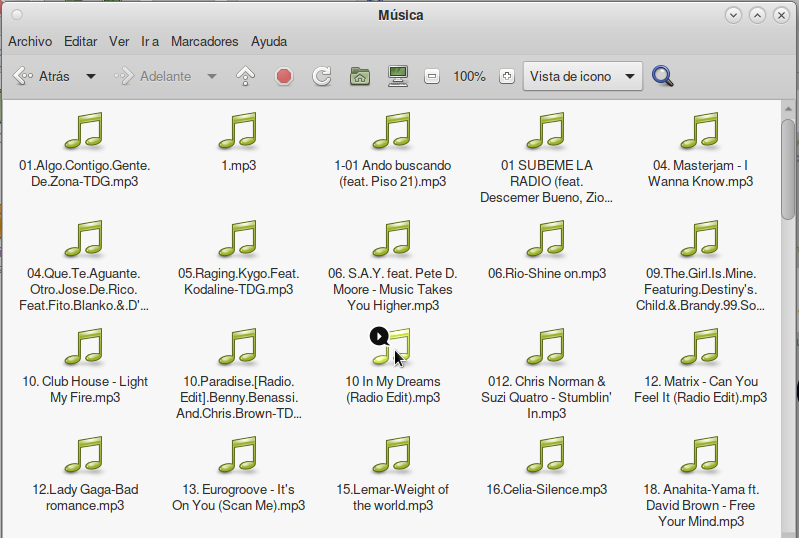Screen dimensions: 799x538
Task: Click the scrollbar up arrow
Action: point(788,109)
